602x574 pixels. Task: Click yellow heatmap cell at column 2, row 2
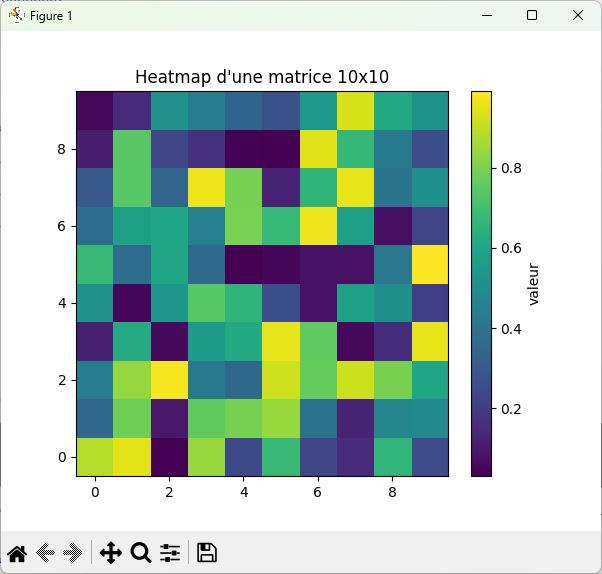pyautogui.click(x=169, y=379)
